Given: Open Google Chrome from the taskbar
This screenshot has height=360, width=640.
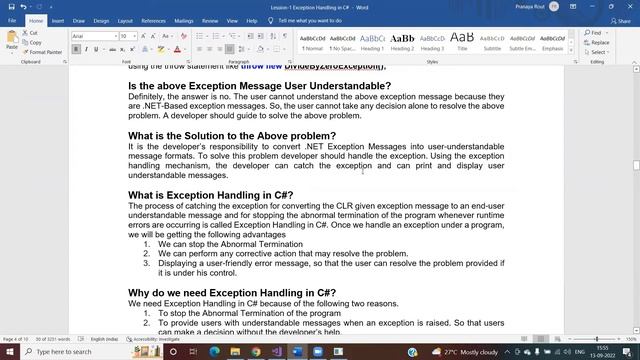Looking at the screenshot, I should point(256,351).
